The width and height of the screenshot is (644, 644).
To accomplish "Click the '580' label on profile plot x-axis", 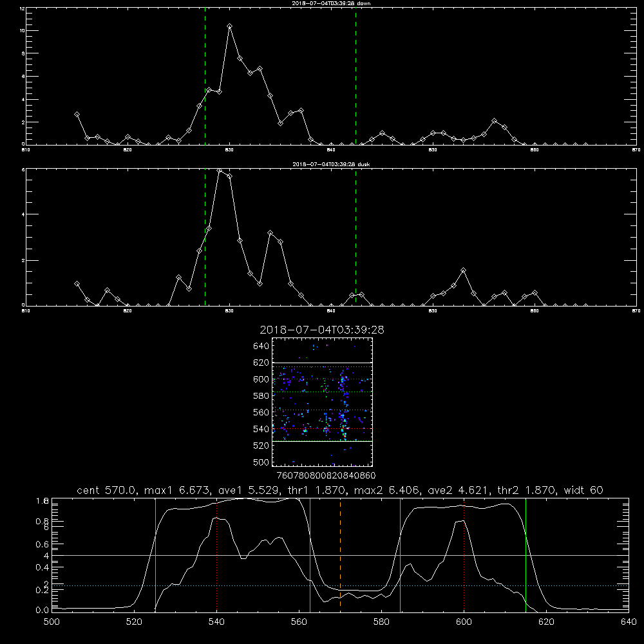I will click(x=381, y=622).
